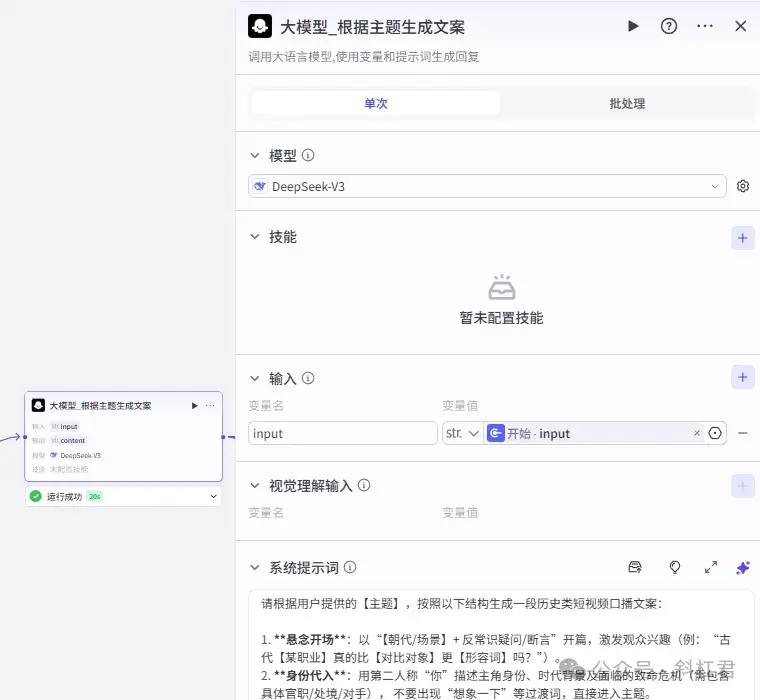Select the canvas node title 大模型_根据主题生成文案
The width and height of the screenshot is (760, 700).
pyautogui.click(x=100, y=406)
